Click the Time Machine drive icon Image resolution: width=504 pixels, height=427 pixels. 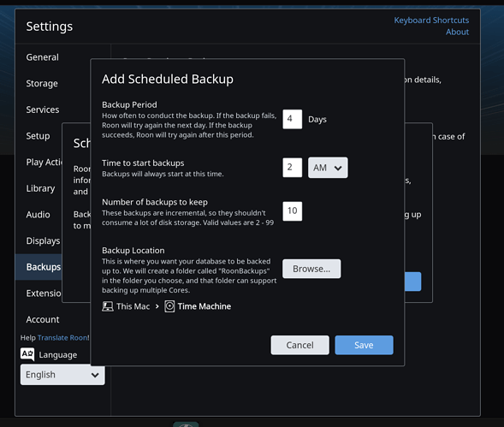point(169,306)
